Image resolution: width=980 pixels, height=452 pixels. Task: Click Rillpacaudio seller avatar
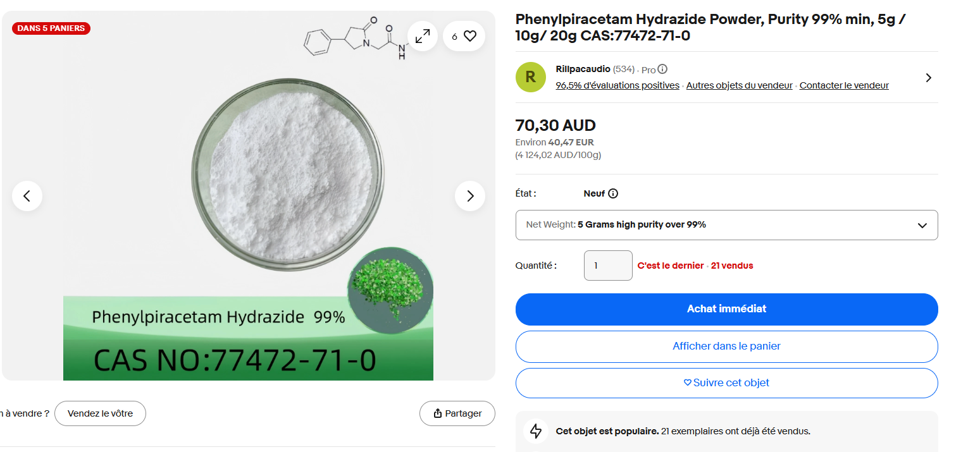[531, 77]
